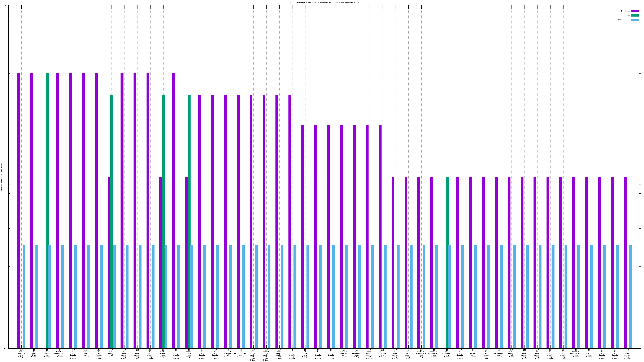
Task: Click the purple bar above ips.whitelisted.org
Action: [x=238, y=221]
